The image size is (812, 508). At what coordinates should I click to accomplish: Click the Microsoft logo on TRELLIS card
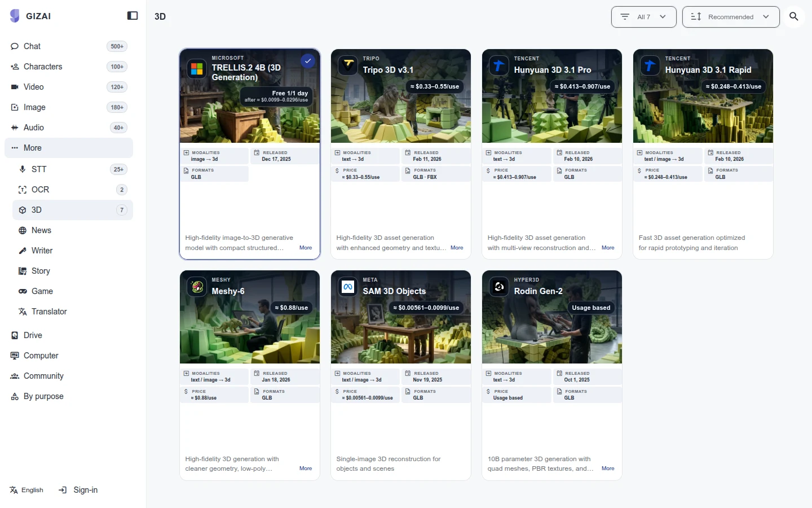coord(197,69)
